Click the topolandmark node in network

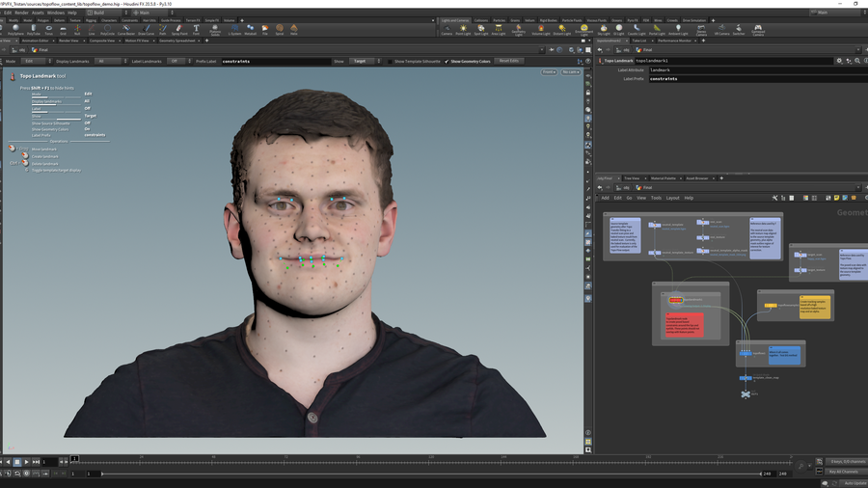point(675,301)
